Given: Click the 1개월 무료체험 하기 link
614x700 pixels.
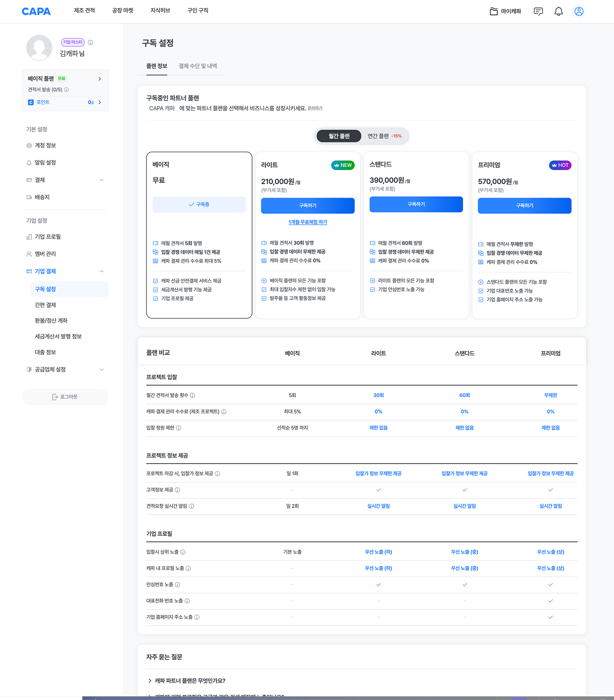Looking at the screenshot, I should click(x=307, y=222).
